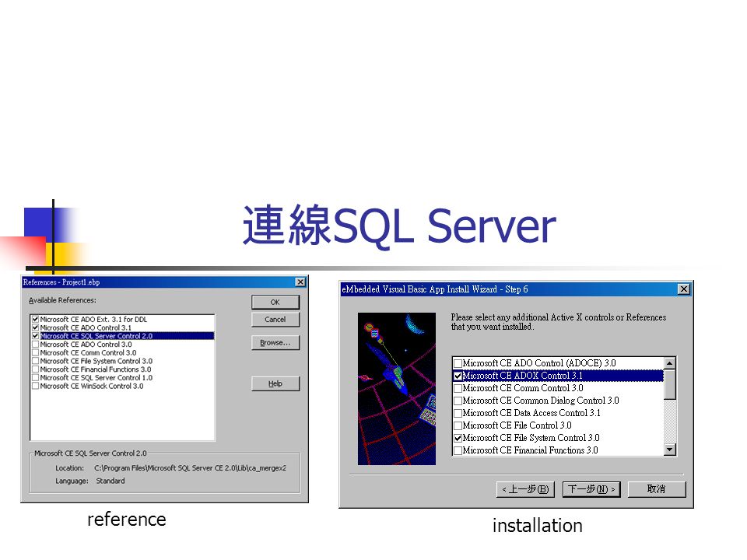Close the Install Wizard Step 6 window
Image resolution: width=747 pixels, height=560 pixels.
684,289
